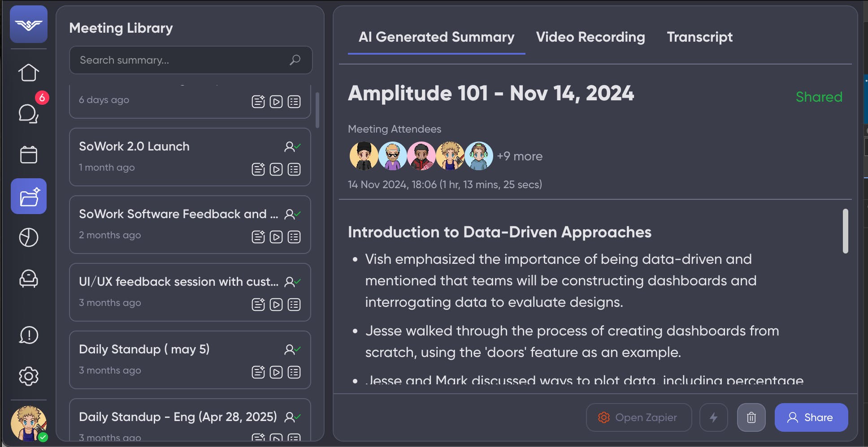Open the Settings gear icon

pos(29,376)
